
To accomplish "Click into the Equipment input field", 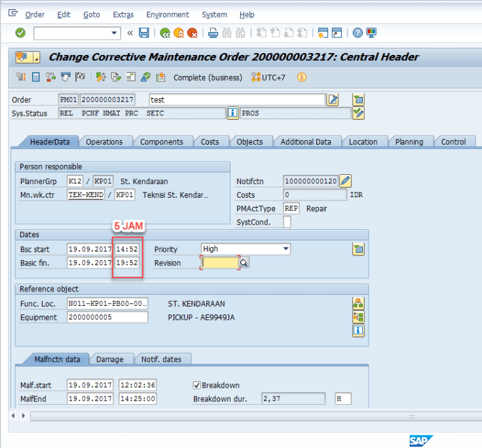I will click(x=107, y=318).
